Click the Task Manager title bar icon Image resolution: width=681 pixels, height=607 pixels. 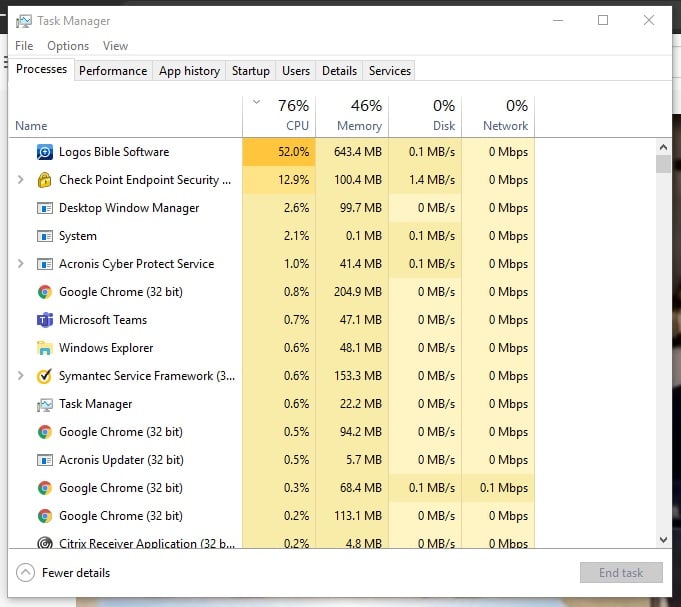(23, 21)
